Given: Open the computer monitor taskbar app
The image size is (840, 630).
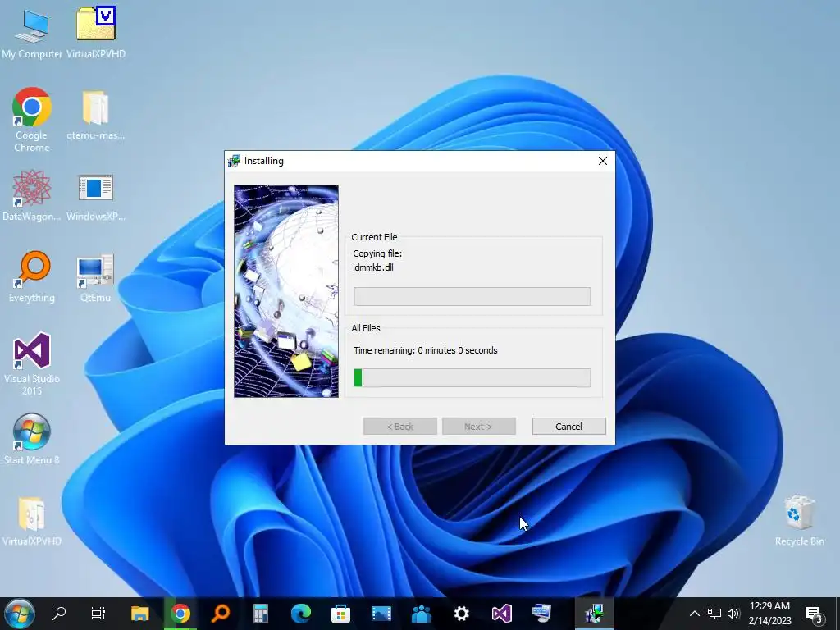Looking at the screenshot, I should 541,613.
